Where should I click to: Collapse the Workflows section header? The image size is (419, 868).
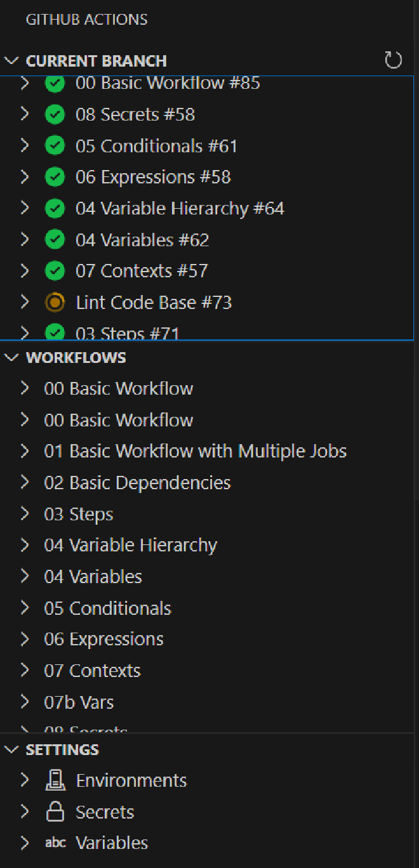click(x=11, y=358)
